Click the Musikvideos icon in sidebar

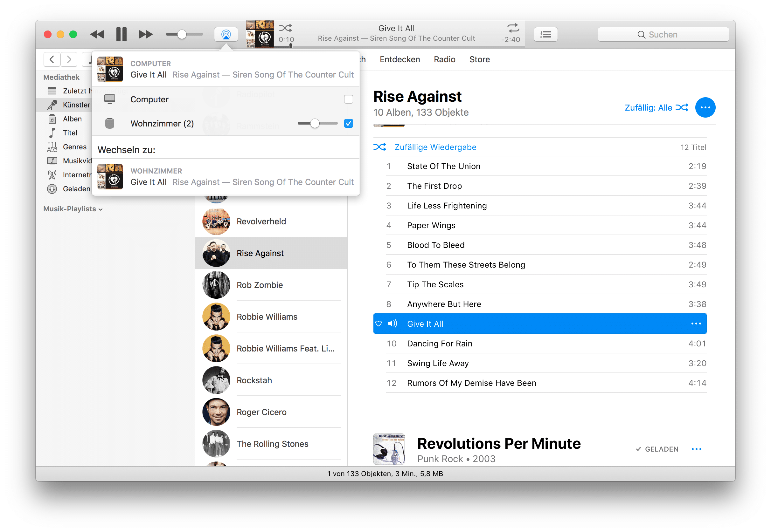[52, 161]
